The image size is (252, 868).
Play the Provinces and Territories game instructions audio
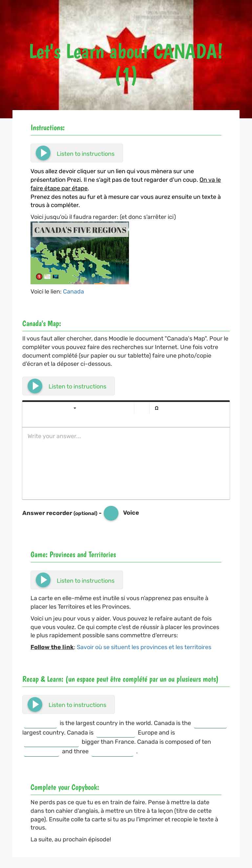point(42,580)
